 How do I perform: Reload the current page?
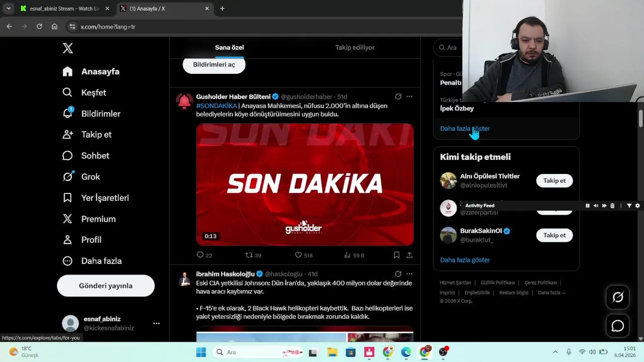point(39,27)
